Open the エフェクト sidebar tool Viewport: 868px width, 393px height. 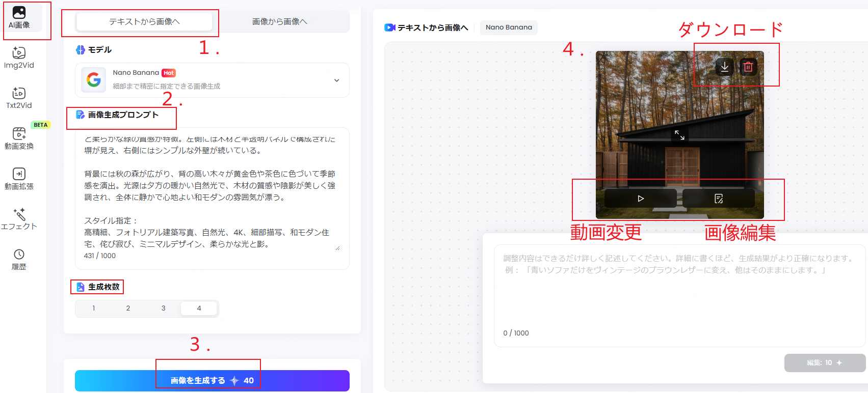(19, 219)
